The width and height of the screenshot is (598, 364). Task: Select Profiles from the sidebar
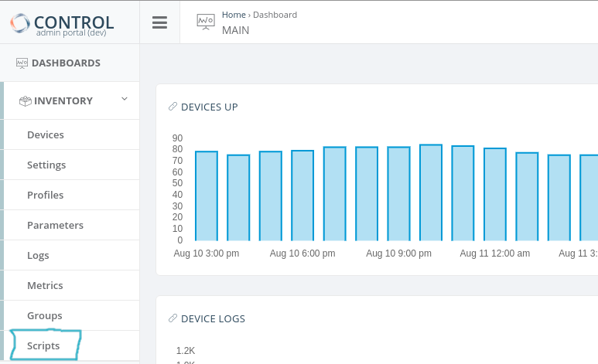tap(45, 195)
